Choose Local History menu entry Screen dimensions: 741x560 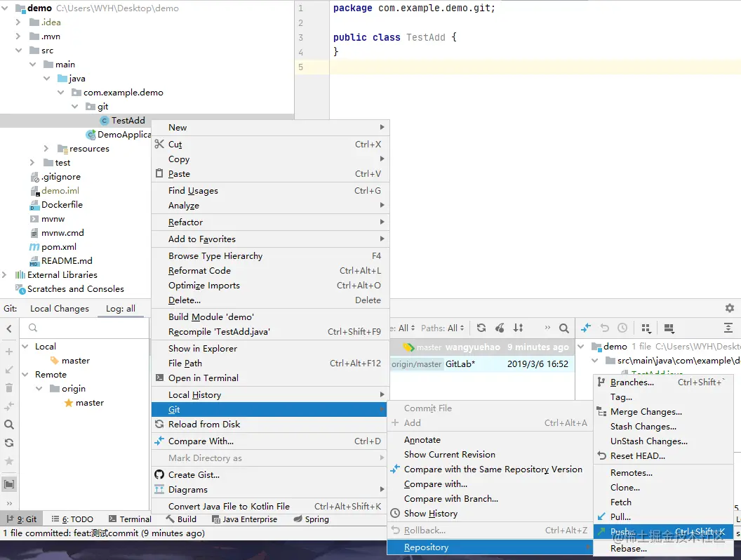click(270, 394)
